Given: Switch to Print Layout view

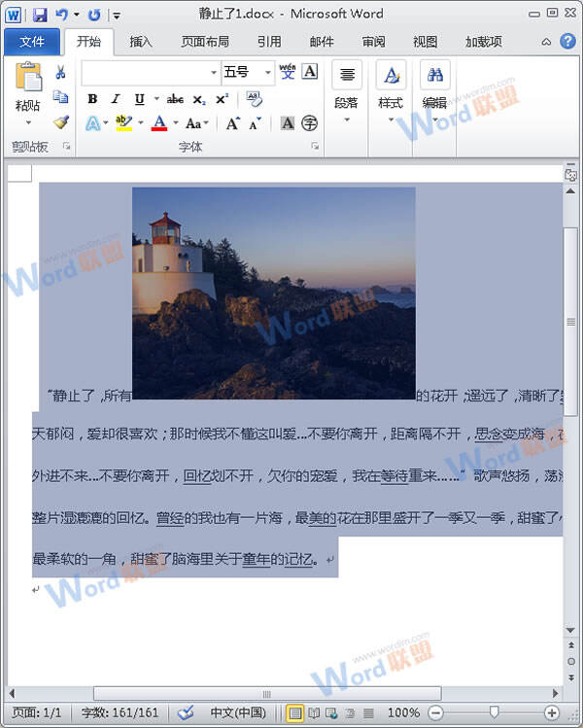Looking at the screenshot, I should (x=294, y=712).
